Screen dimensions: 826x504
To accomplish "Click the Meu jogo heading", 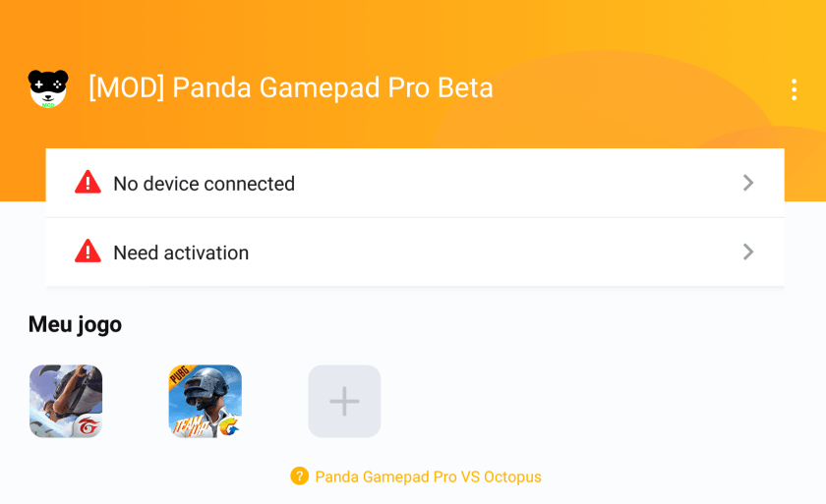I will [x=75, y=324].
